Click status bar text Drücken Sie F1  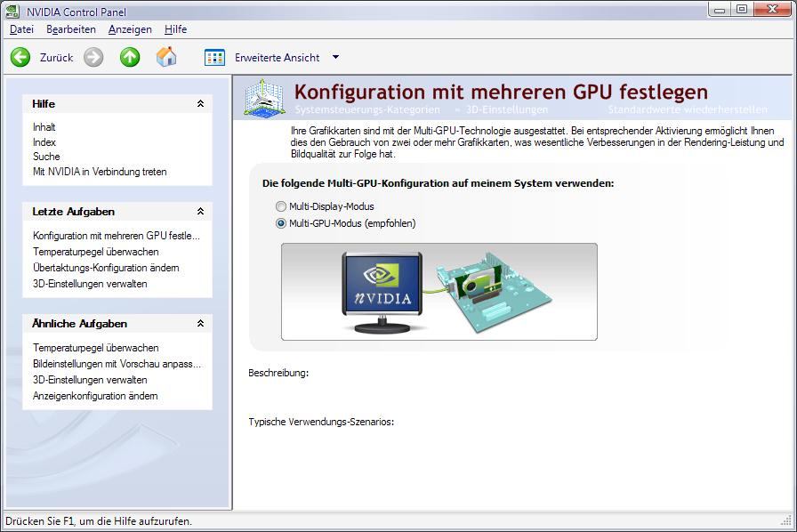(99, 521)
